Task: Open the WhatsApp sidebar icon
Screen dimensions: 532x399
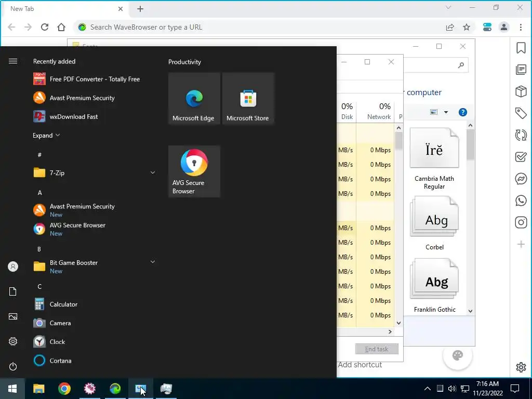Action: point(521,201)
